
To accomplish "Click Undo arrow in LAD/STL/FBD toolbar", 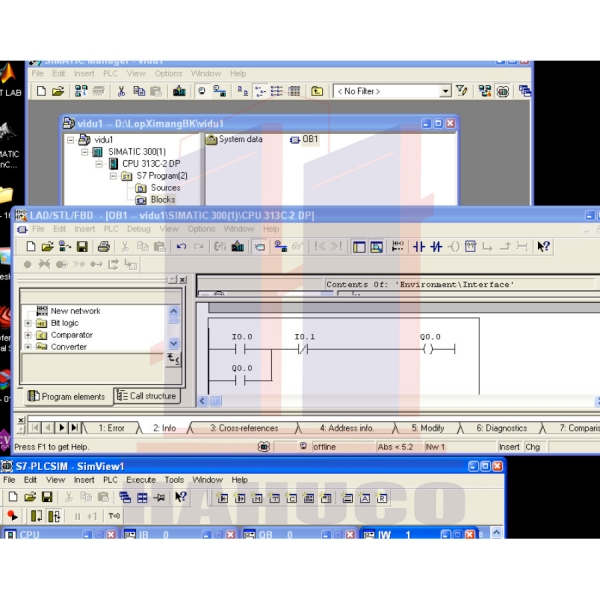I will (x=181, y=246).
